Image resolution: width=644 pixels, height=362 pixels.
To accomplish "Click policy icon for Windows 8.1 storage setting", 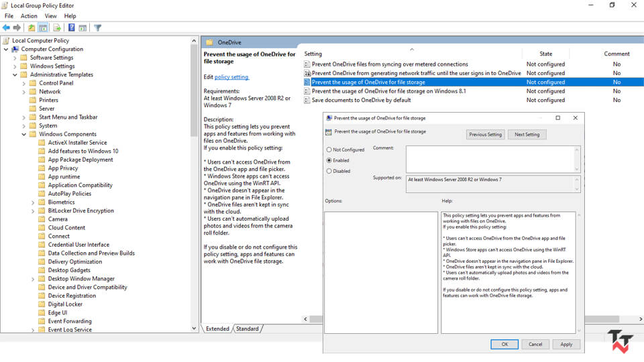I will (307, 91).
